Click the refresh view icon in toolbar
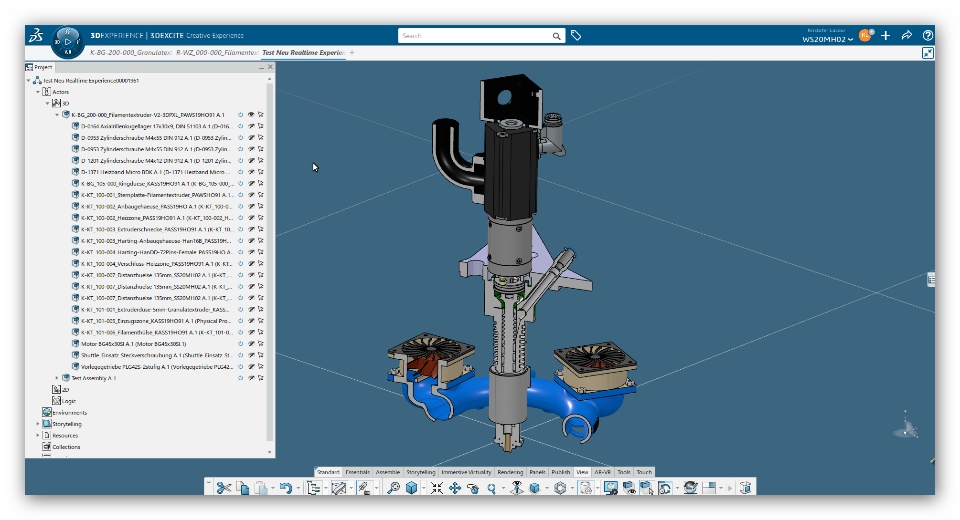The width and height of the screenshot is (960, 520). pos(666,488)
